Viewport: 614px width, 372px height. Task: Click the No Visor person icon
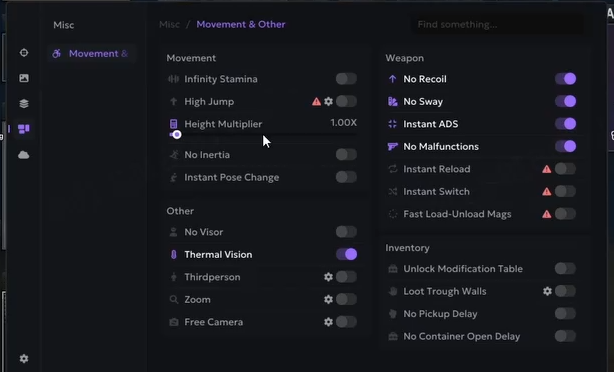click(x=173, y=232)
